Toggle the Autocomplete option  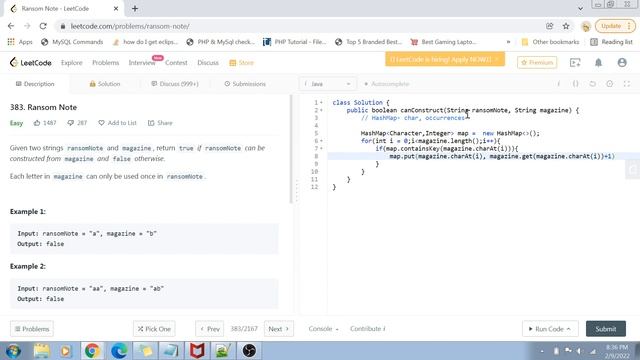click(x=386, y=84)
